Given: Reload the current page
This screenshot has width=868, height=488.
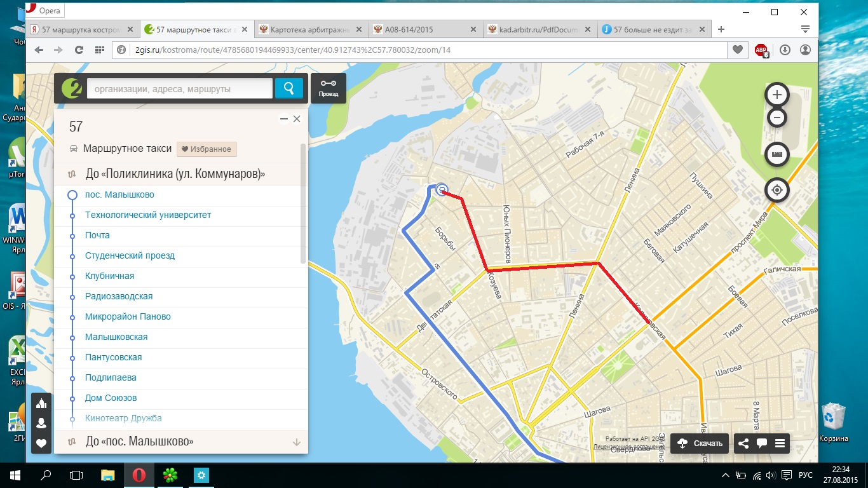Looking at the screenshot, I should [x=79, y=50].
